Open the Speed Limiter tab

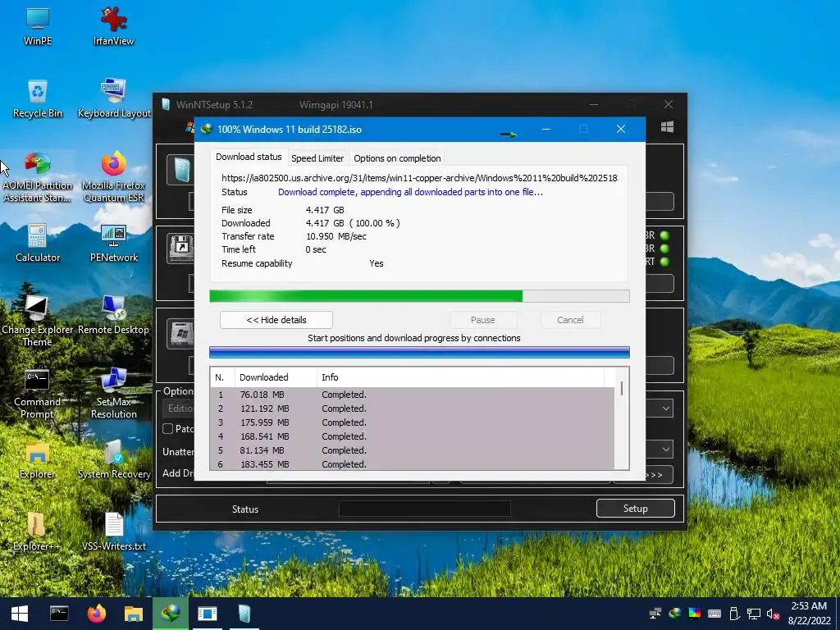(x=317, y=158)
